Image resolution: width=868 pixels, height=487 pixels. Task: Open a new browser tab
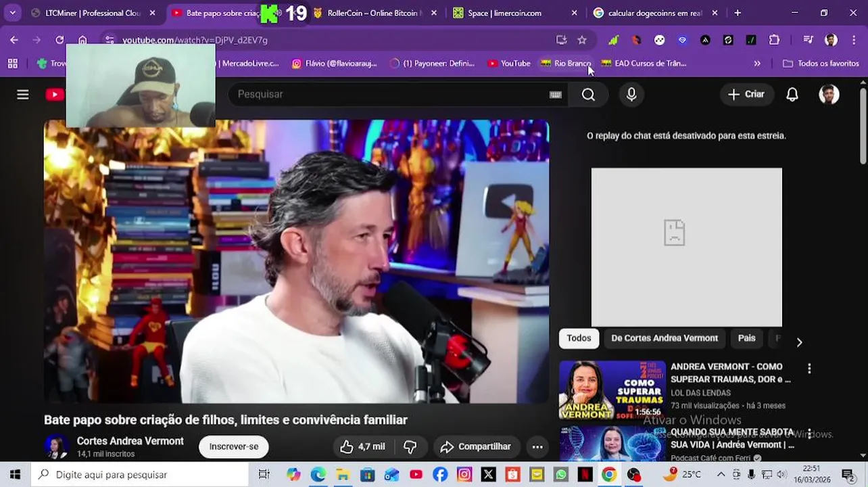738,13
